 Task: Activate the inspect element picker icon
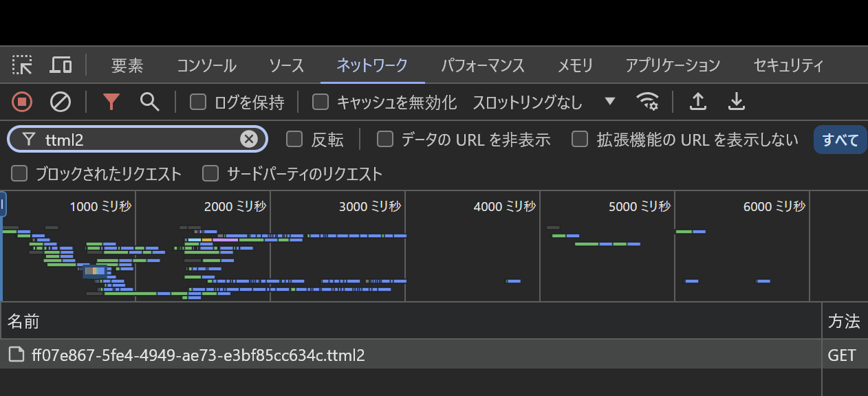(23, 65)
